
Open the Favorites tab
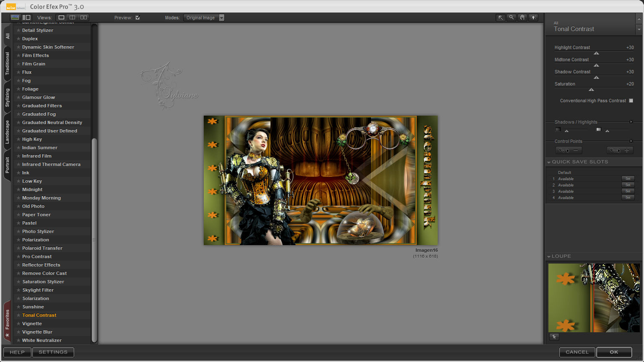[x=7, y=322]
